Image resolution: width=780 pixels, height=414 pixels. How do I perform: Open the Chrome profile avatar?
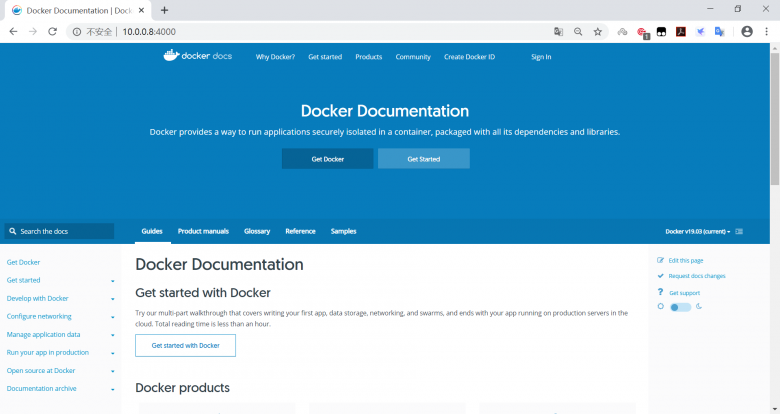pos(747,31)
